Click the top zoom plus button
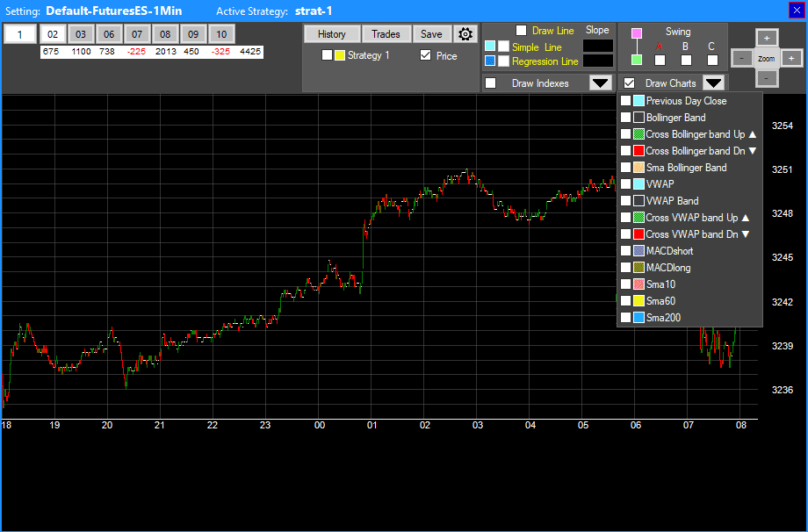 tap(767, 38)
